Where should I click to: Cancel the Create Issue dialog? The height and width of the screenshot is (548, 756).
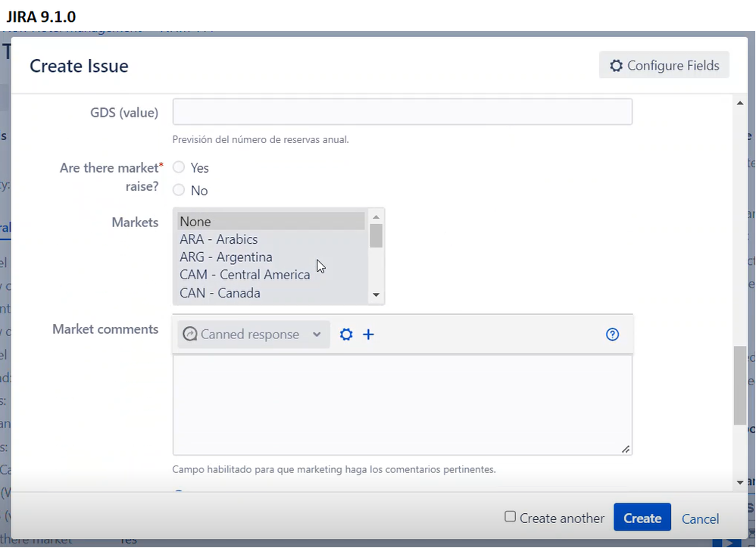coord(700,518)
